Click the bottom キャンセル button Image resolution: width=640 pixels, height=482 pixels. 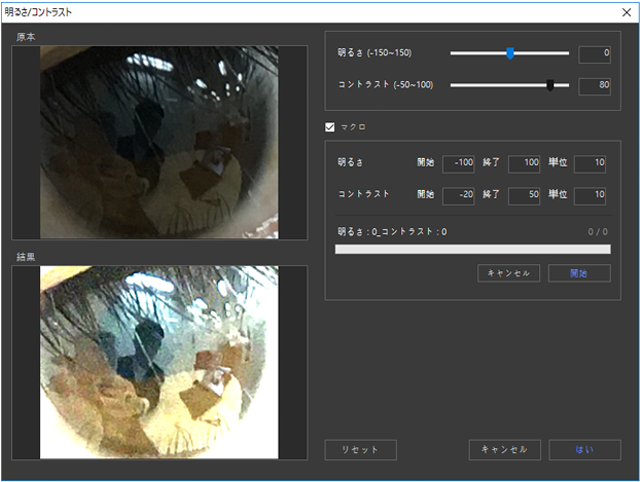point(505,450)
